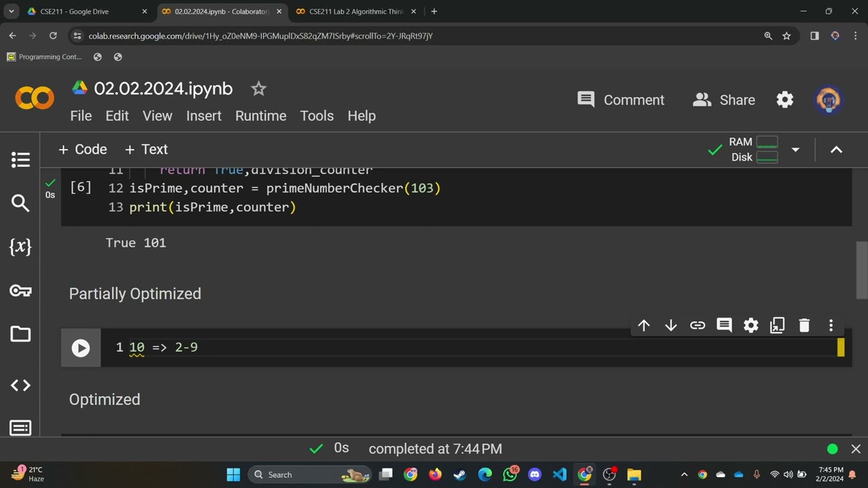
Task: Open the browser zoom indicator
Action: 768,36
